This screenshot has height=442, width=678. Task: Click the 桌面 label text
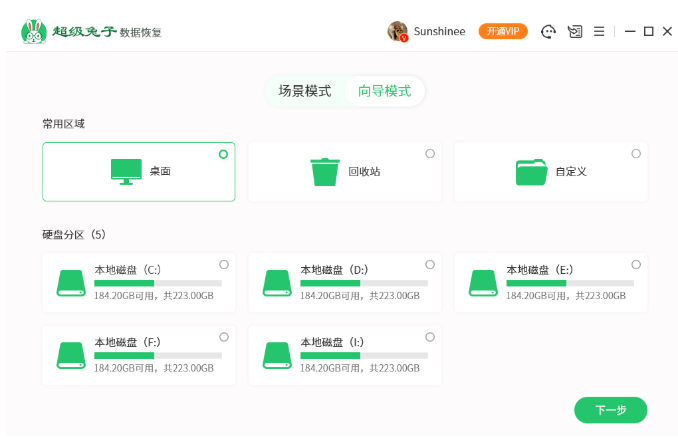click(160, 172)
